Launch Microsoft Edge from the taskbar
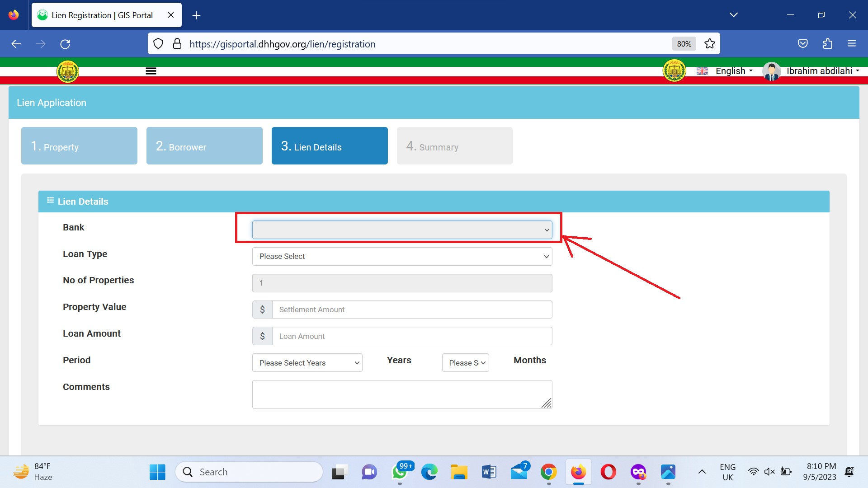Screen dimensions: 868x488 (x=429, y=472)
